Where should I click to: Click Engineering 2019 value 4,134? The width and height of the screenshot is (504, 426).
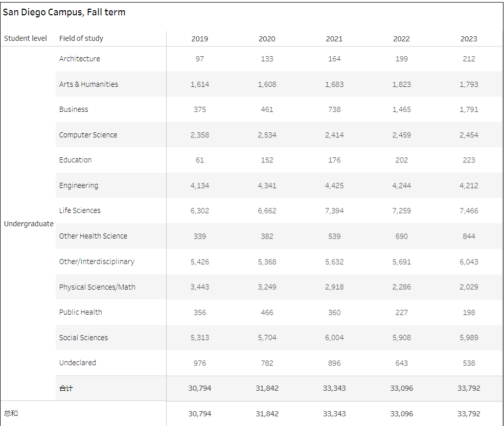tap(200, 186)
